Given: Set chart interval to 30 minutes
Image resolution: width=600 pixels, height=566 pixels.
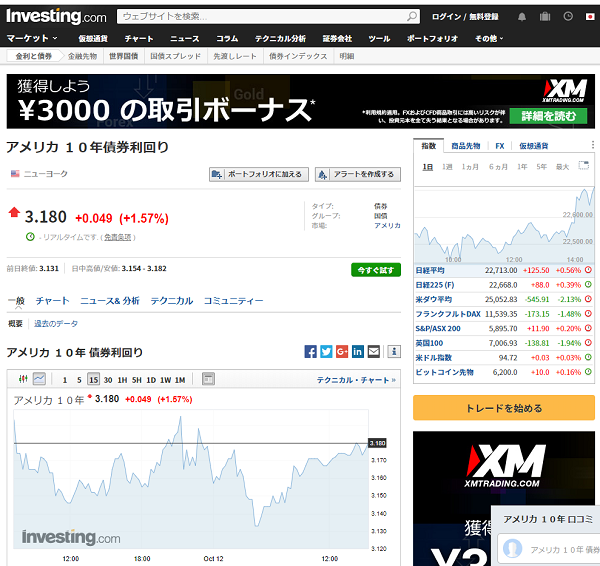Looking at the screenshot, I should (x=108, y=380).
